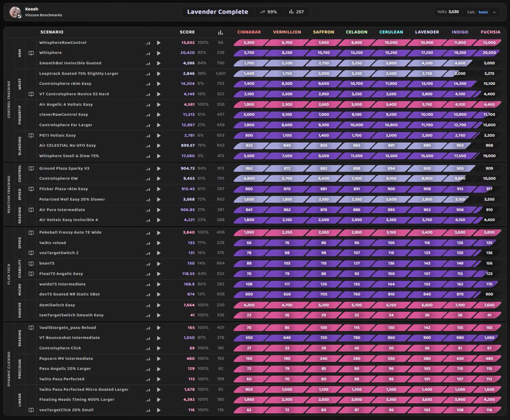Click the Fuchsia 13,000 threshold for WhisphereRawControl
The image size is (510, 420).
coord(489,42)
